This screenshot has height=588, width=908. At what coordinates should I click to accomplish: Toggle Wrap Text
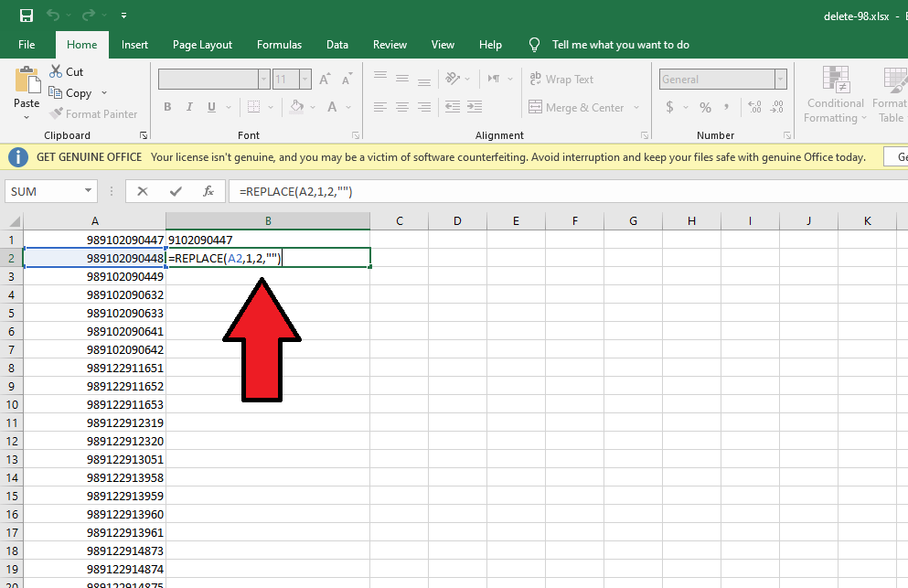tap(561, 80)
